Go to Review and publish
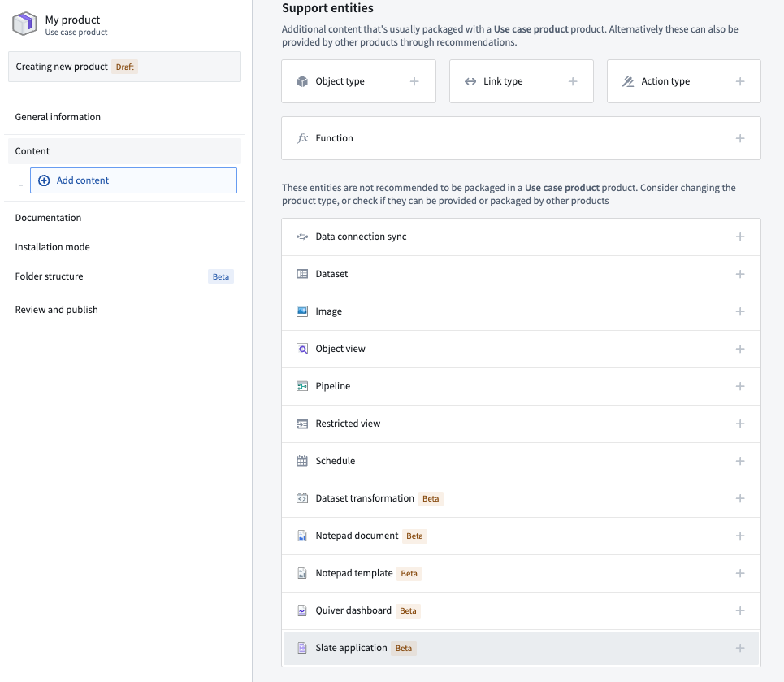784x682 pixels. click(x=124, y=310)
